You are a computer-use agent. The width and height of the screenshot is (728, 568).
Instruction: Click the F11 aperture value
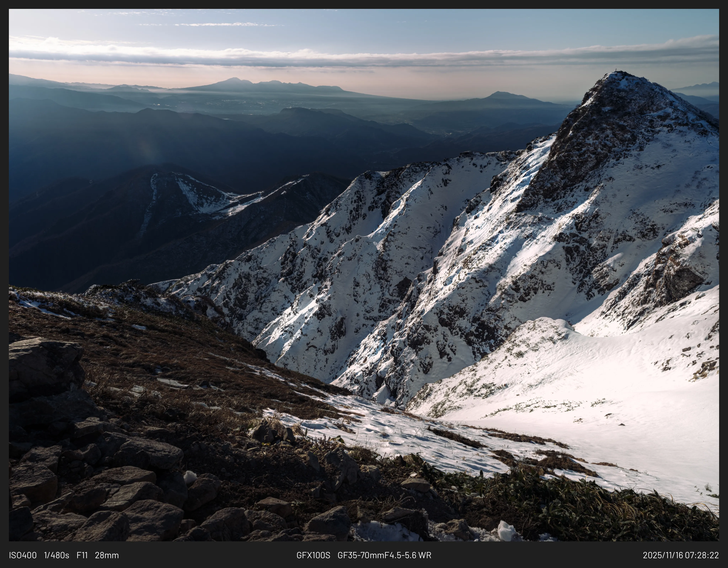82,555
